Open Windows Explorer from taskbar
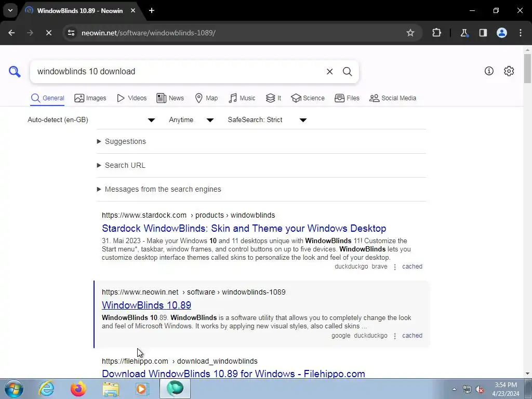 click(111, 389)
